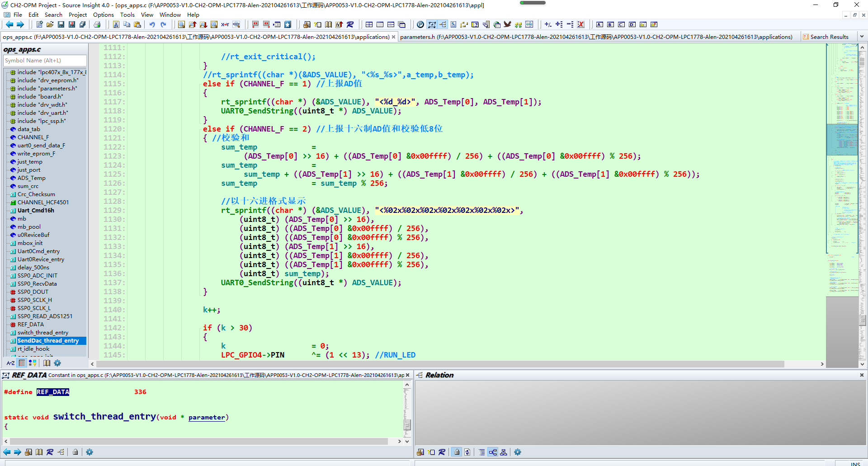868x466 pixels.
Task: Click the code overview minimap highlight
Action: coord(841,140)
